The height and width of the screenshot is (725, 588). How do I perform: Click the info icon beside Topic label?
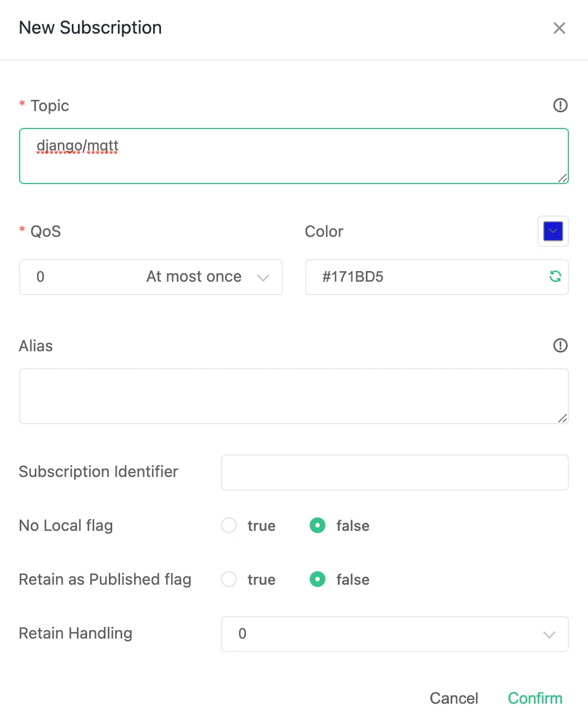[x=560, y=105]
